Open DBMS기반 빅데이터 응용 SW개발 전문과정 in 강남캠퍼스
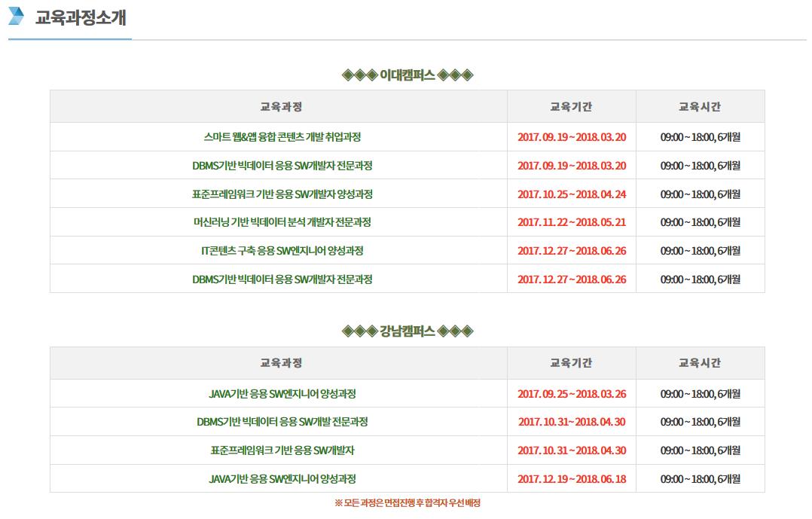 [282, 422]
